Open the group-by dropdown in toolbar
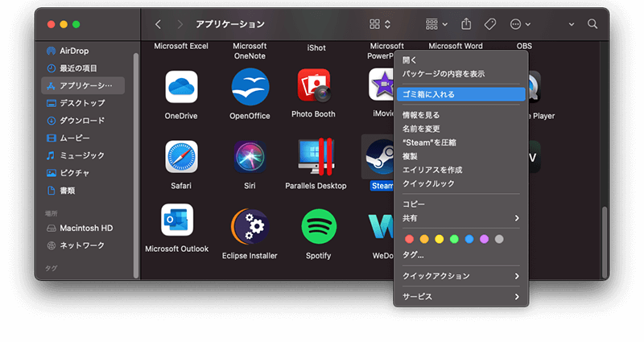Image resolution: width=644 pixels, height=342 pixels. coord(436,24)
